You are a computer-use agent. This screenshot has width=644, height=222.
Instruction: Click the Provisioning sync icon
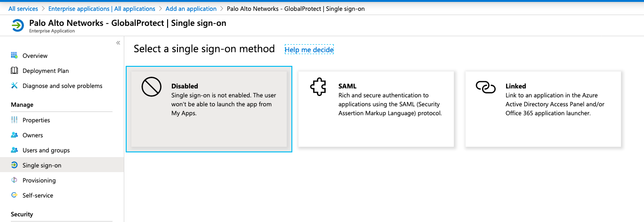click(14, 180)
